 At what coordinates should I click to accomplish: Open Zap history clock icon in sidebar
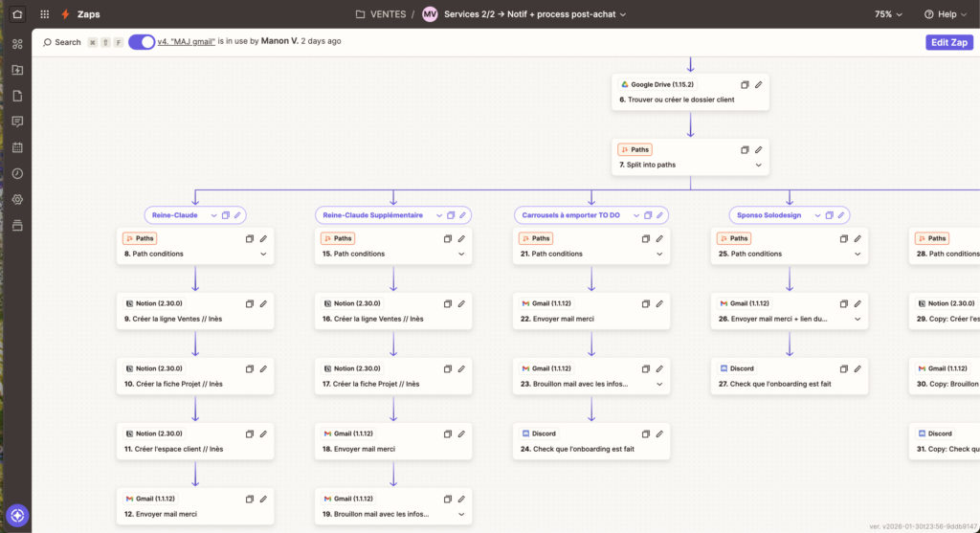tap(17, 173)
